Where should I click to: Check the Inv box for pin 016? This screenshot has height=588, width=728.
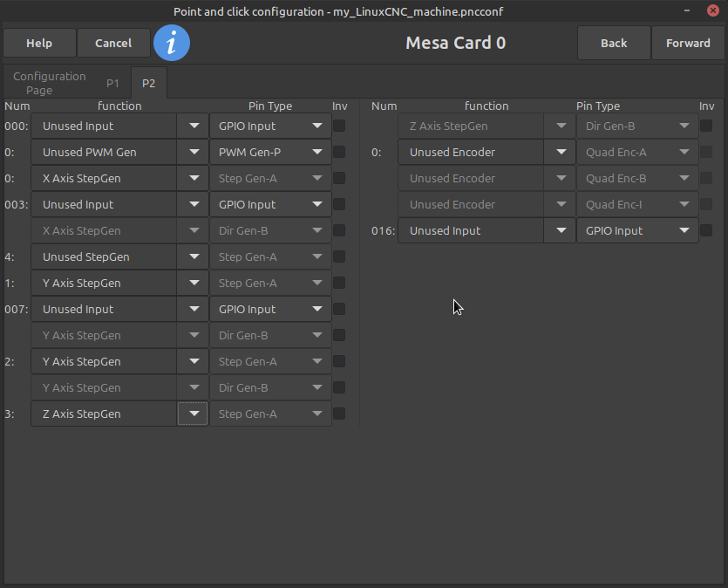[706, 230]
